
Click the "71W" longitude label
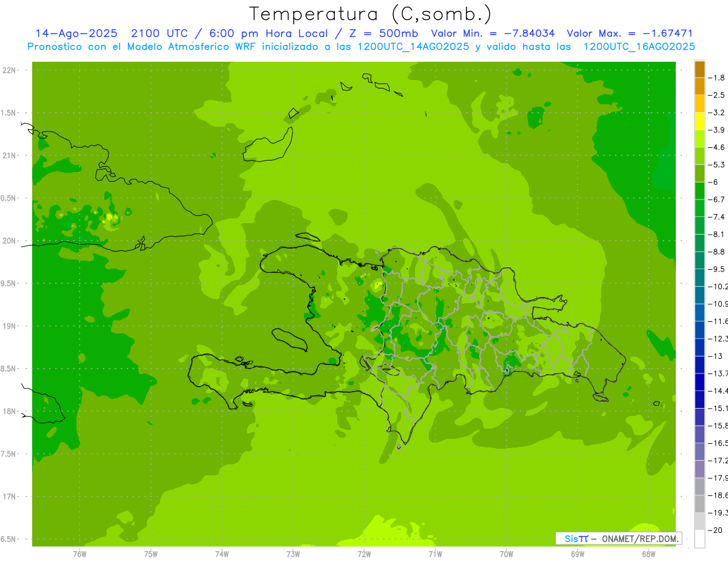pyautogui.click(x=435, y=553)
